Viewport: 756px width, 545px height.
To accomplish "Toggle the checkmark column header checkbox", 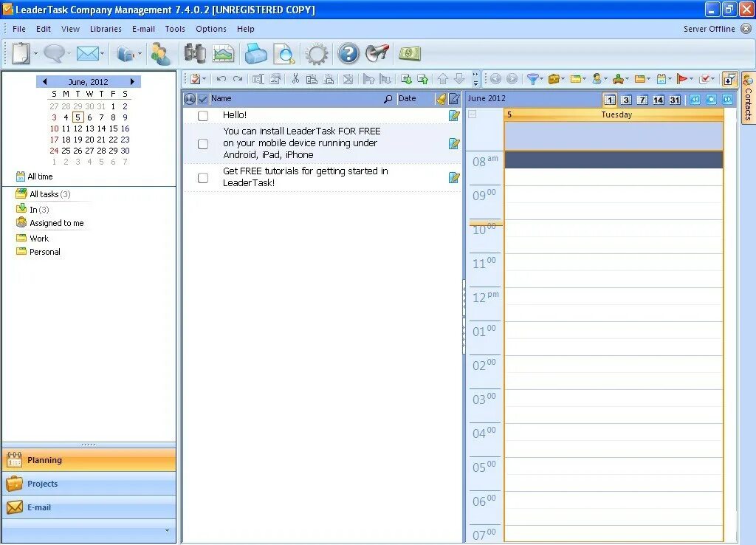I will click(203, 99).
